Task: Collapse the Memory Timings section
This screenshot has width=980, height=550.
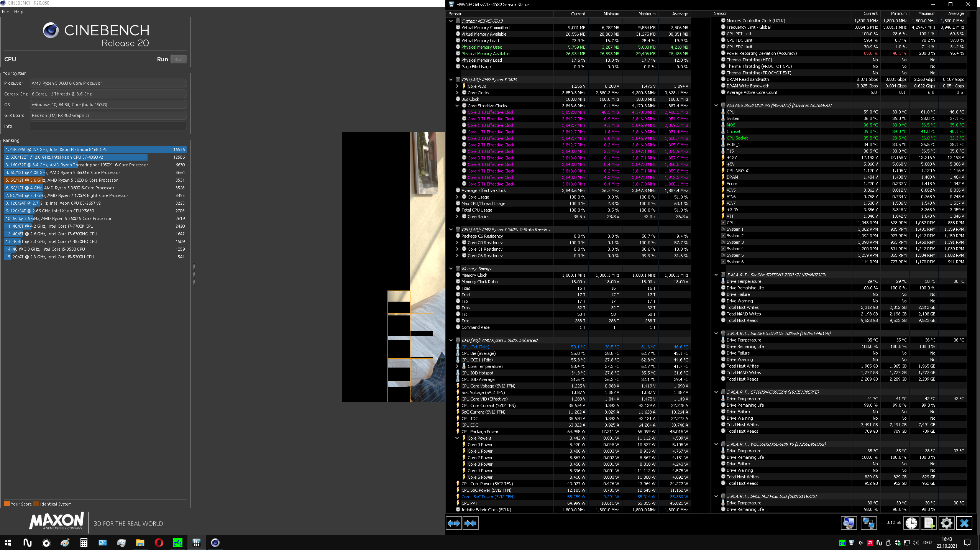Action: (451, 269)
